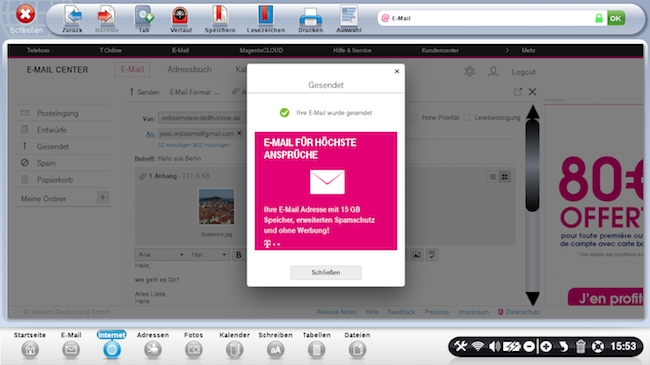Toggle bold formatting
The width and height of the screenshot is (650, 365).
pos(239,255)
